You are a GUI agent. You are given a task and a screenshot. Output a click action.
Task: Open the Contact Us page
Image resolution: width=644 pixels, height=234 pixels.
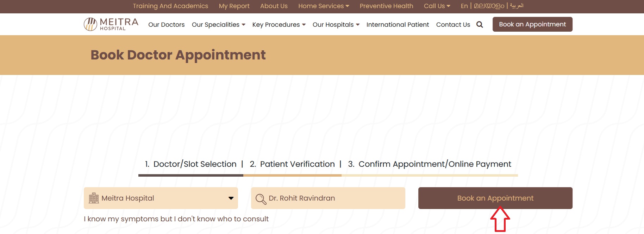(x=453, y=25)
